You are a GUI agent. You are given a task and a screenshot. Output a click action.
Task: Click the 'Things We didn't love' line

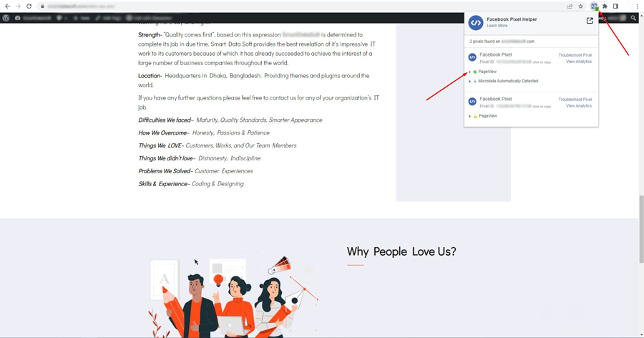tap(199, 158)
